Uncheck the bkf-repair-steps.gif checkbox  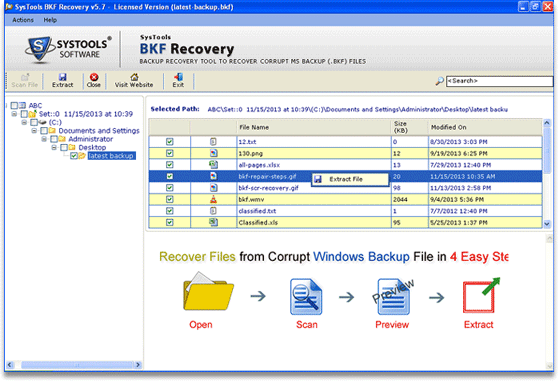click(x=170, y=176)
